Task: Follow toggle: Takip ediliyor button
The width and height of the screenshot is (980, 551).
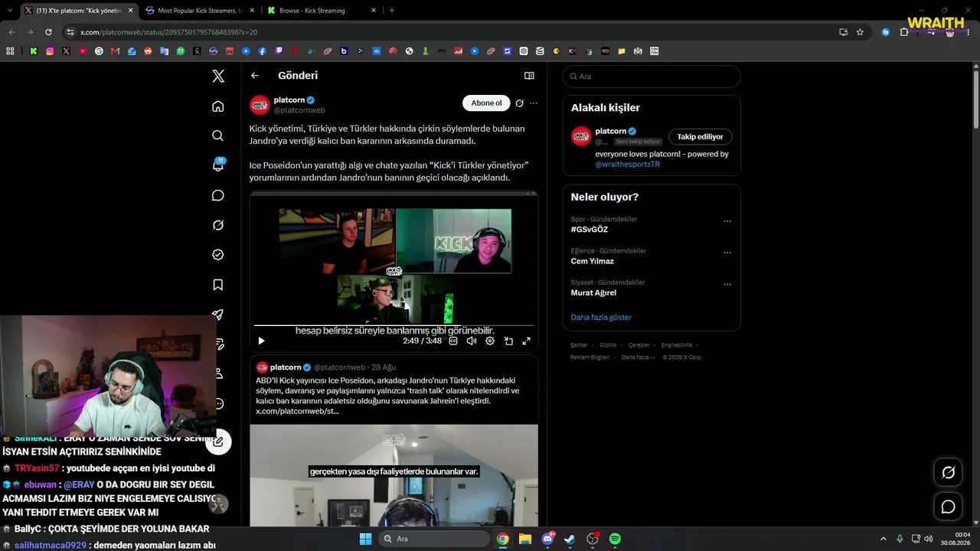Action: pos(700,137)
